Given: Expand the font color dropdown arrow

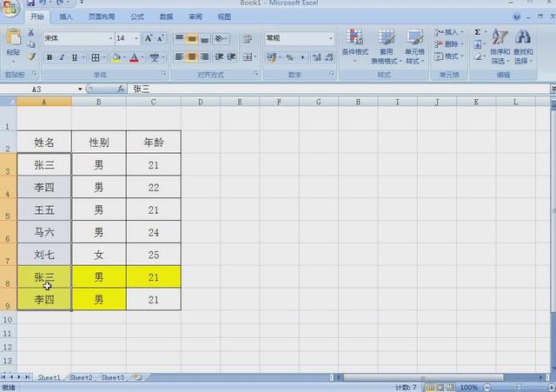Looking at the screenshot, I should click(x=142, y=57).
